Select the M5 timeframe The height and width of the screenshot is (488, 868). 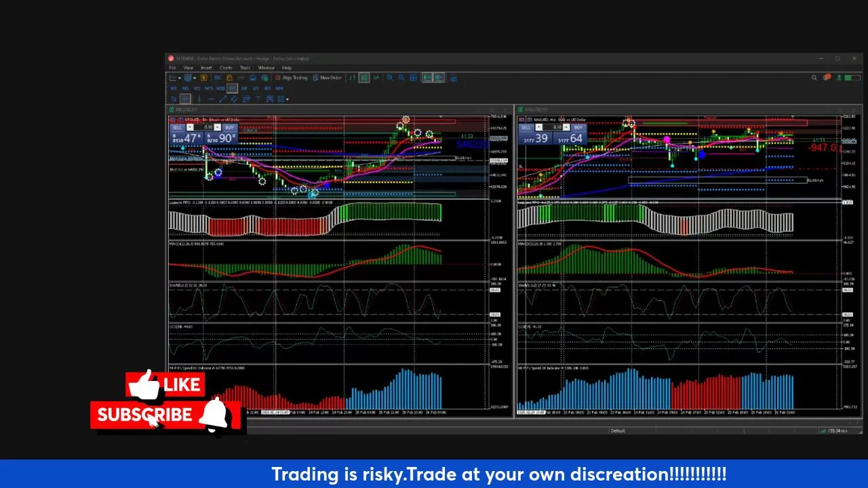coord(197,88)
